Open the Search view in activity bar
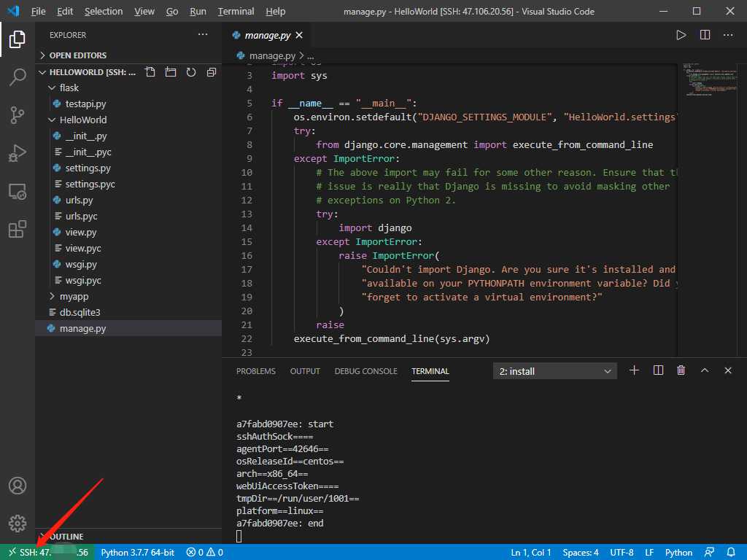The height and width of the screenshot is (560, 747). click(x=18, y=77)
